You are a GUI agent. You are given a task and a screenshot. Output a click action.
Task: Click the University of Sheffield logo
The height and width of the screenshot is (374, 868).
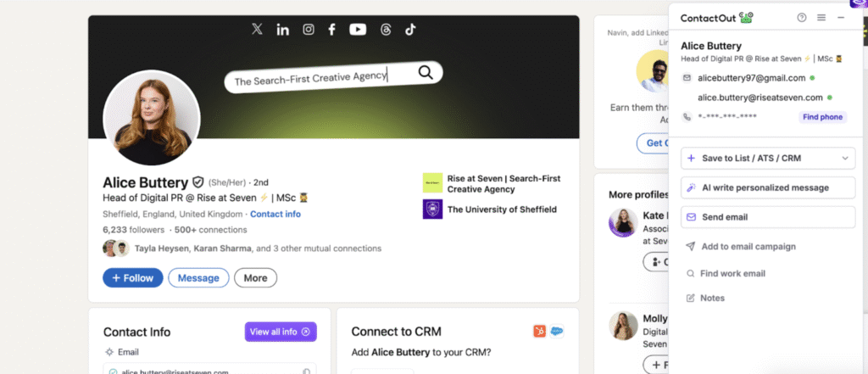(432, 209)
